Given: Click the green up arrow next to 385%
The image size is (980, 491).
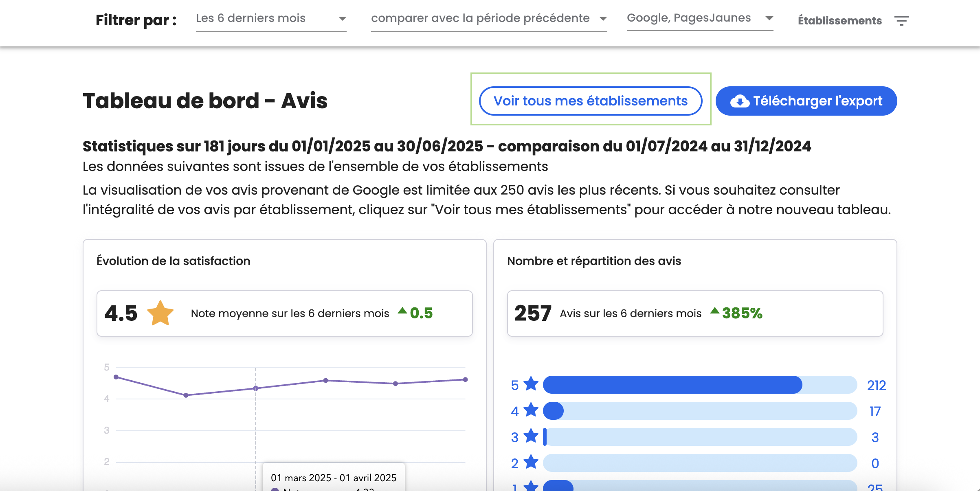Looking at the screenshot, I should pos(714,311).
